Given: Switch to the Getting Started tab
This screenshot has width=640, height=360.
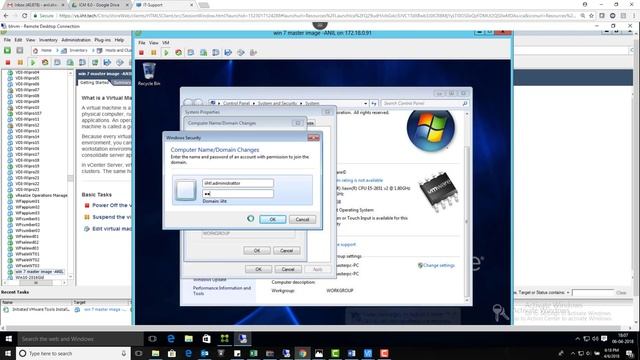Looking at the screenshot, I should (94, 82).
